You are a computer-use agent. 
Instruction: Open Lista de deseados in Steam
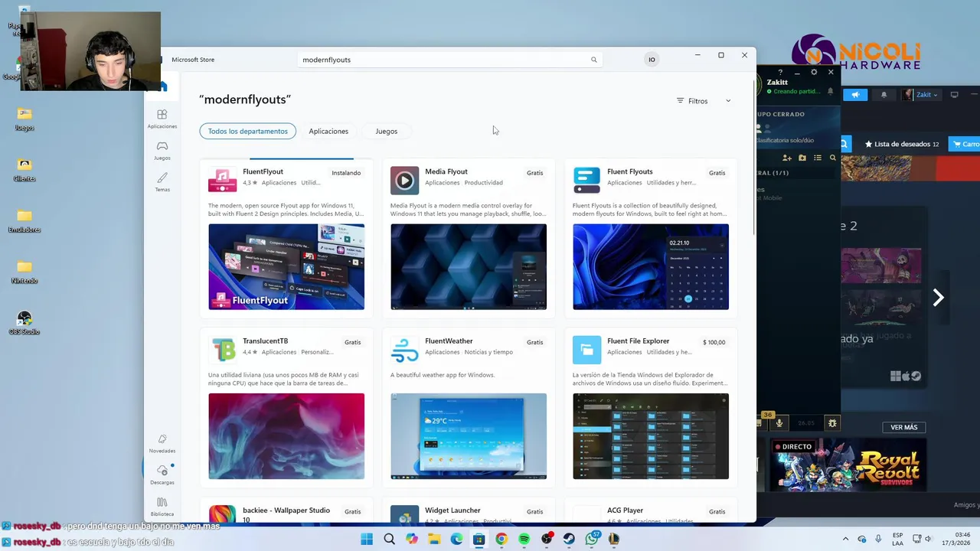[901, 144]
